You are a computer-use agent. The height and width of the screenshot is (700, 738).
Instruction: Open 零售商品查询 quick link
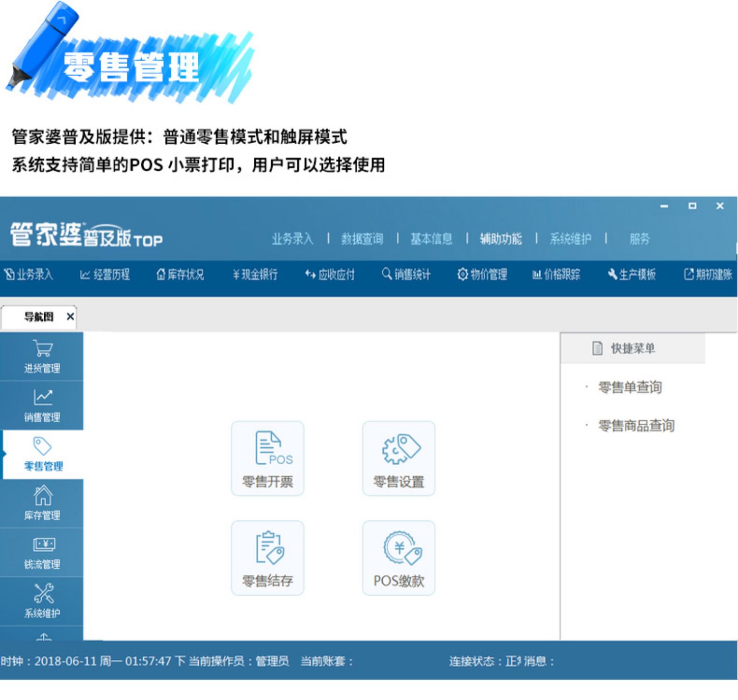[x=636, y=425]
